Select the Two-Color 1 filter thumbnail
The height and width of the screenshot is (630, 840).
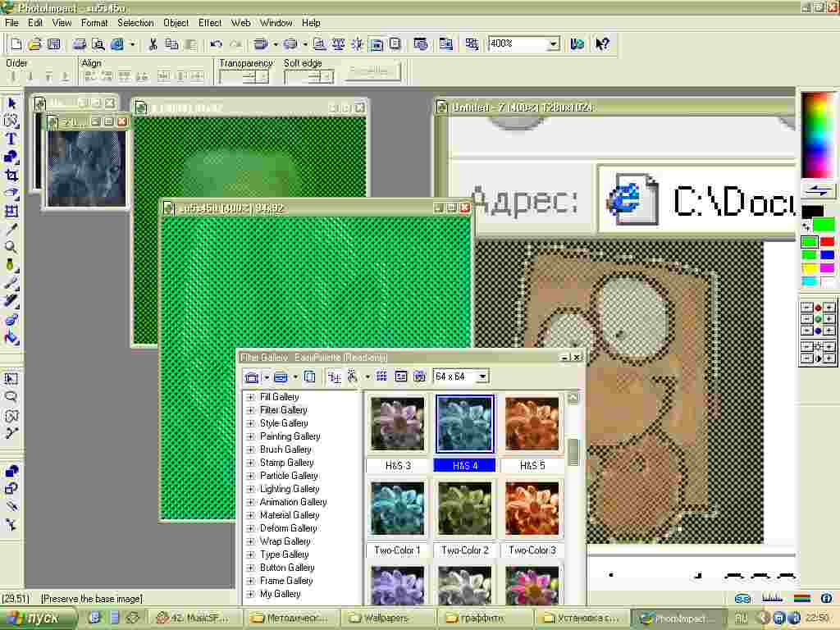click(x=398, y=509)
